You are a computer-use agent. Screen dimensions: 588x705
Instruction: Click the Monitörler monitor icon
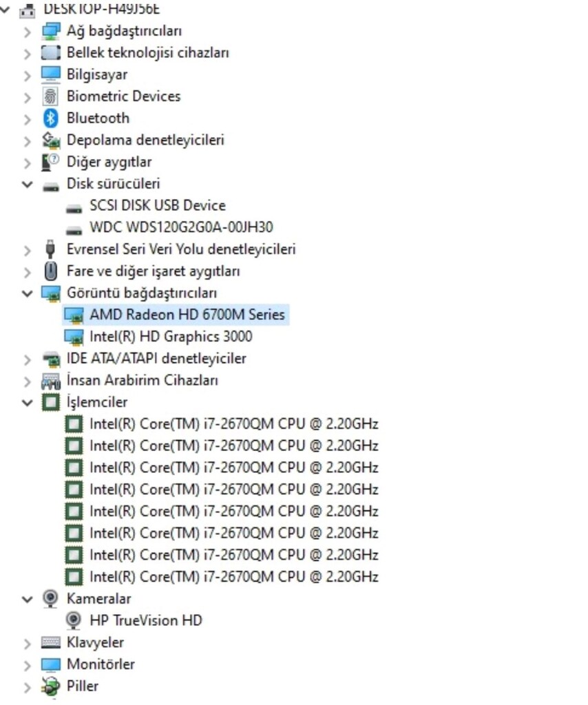tap(50, 664)
